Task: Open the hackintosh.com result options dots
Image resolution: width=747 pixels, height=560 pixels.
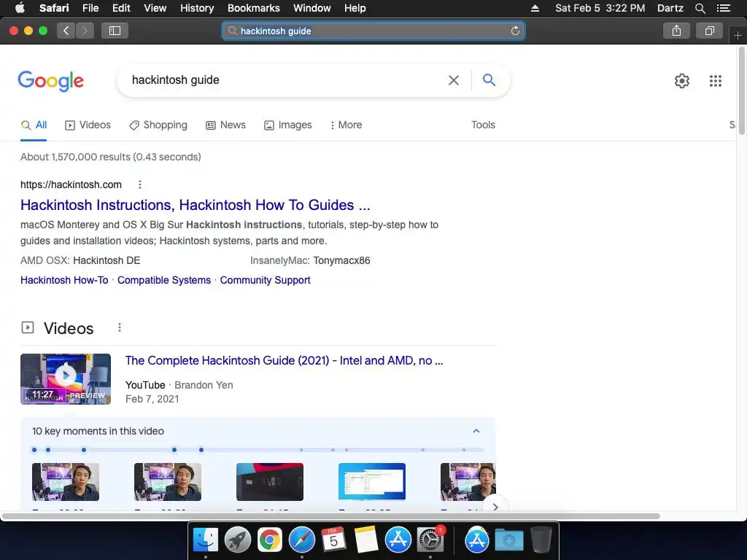Action: tap(139, 184)
